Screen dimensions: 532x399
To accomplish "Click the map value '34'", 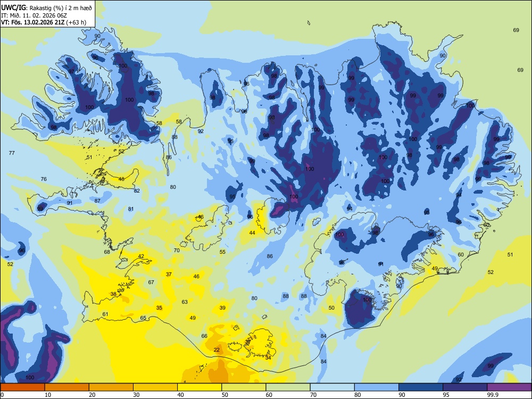I will (268, 358).
